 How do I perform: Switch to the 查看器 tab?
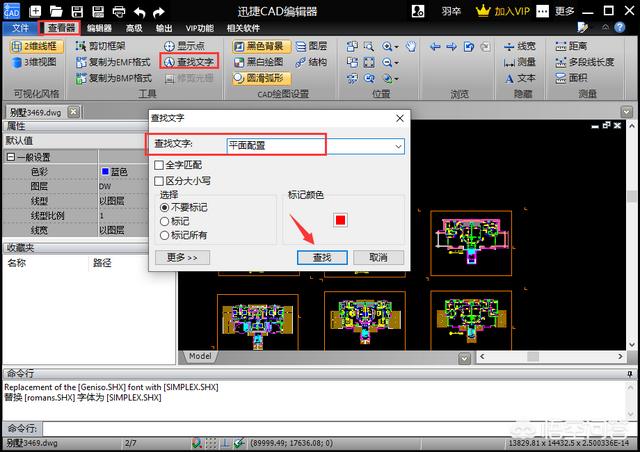pos(60,28)
